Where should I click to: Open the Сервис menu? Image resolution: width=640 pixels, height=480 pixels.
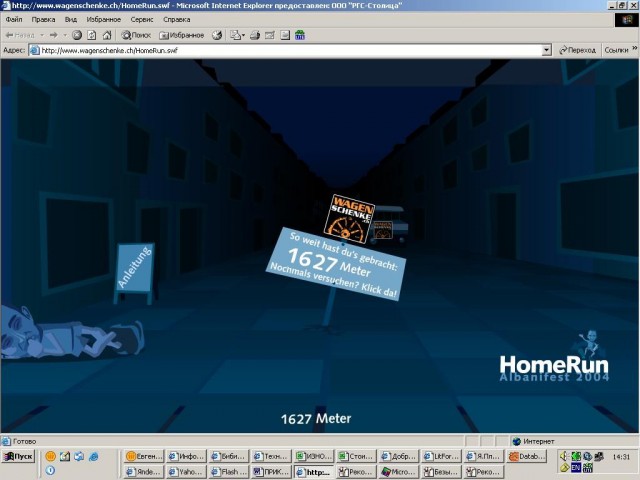[142, 19]
